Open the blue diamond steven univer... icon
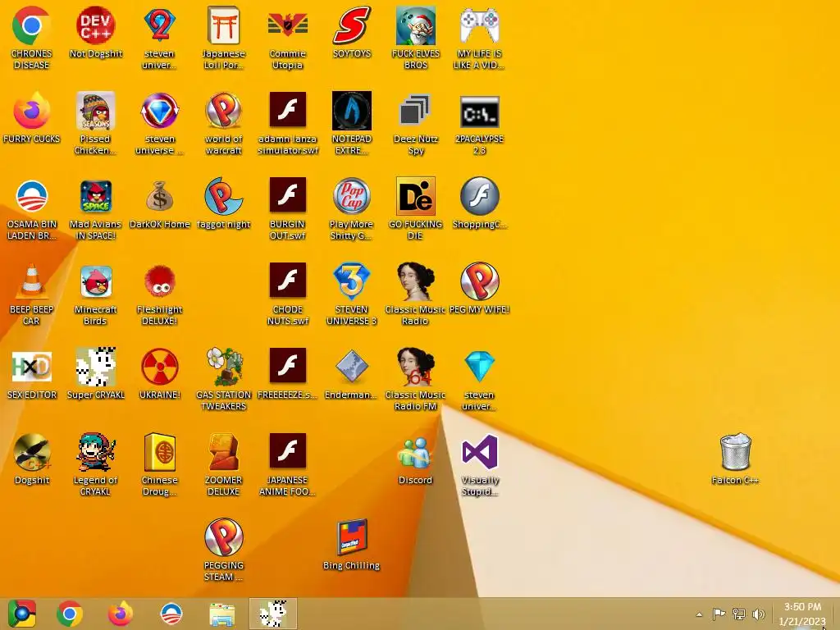The width and height of the screenshot is (840, 630). (x=479, y=367)
